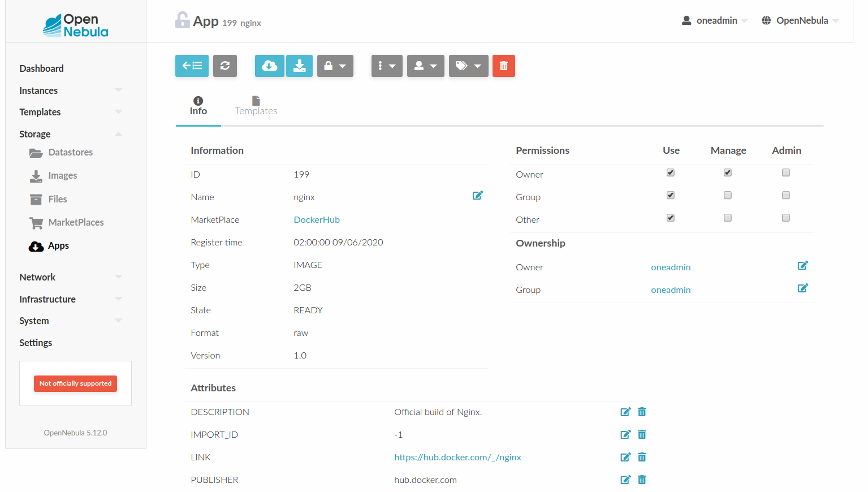The image size is (868, 492).
Task: Import app into datastore cloud button
Action: point(270,66)
